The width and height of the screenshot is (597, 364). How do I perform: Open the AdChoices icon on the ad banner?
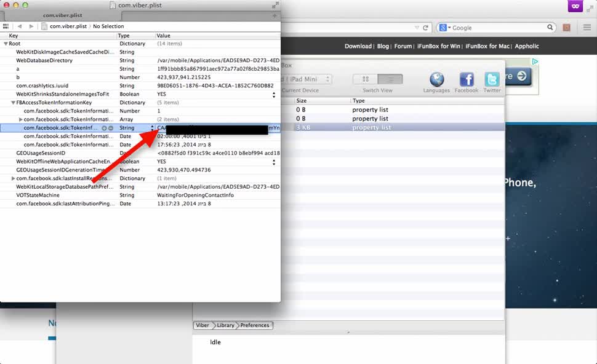click(x=535, y=61)
